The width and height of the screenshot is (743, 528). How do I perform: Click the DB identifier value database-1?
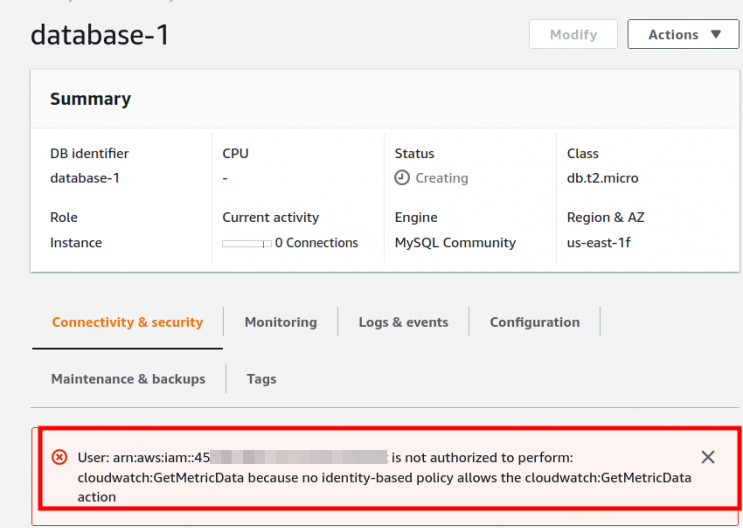coord(85,178)
